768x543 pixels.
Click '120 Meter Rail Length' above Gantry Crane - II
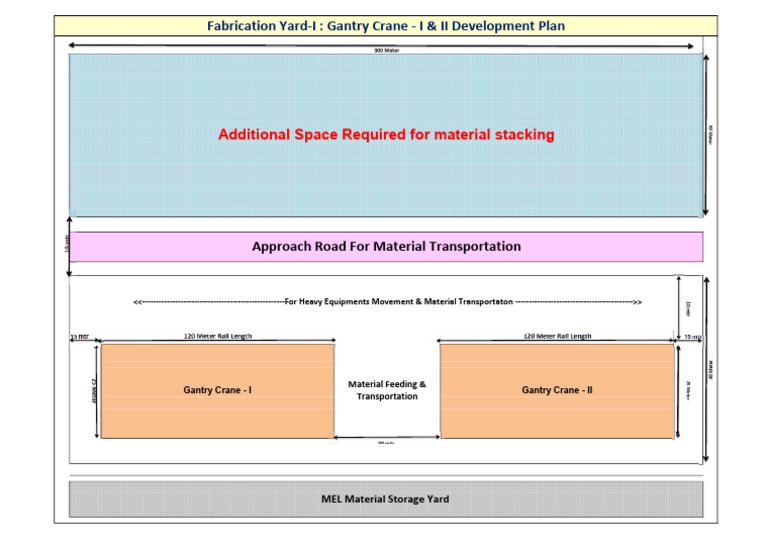tap(557, 336)
